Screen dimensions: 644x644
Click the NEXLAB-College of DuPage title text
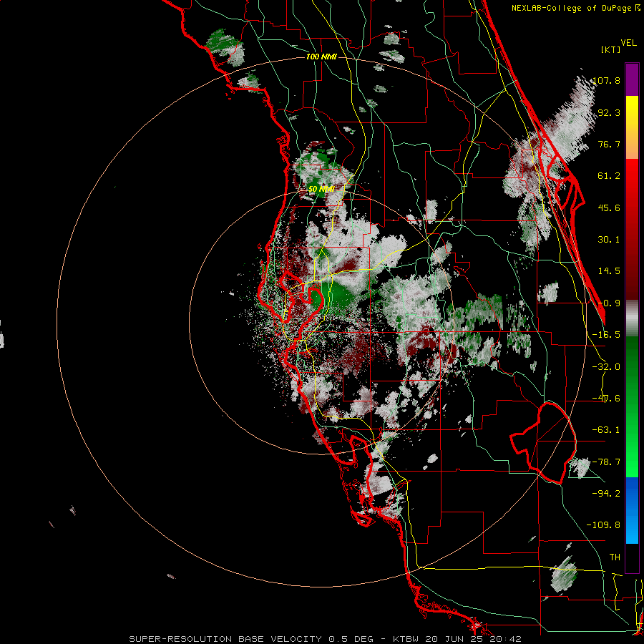[x=571, y=8]
